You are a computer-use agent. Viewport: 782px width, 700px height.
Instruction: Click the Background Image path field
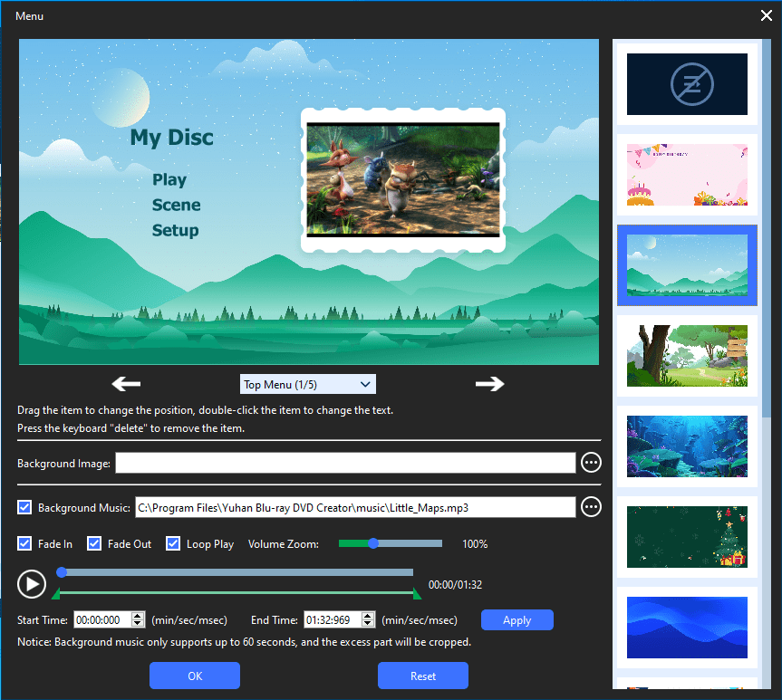click(x=345, y=463)
